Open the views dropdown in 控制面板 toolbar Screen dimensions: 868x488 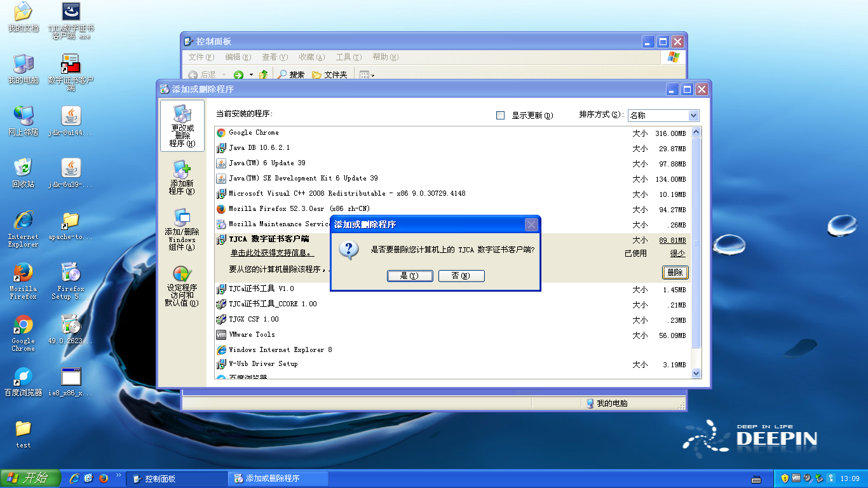point(367,75)
